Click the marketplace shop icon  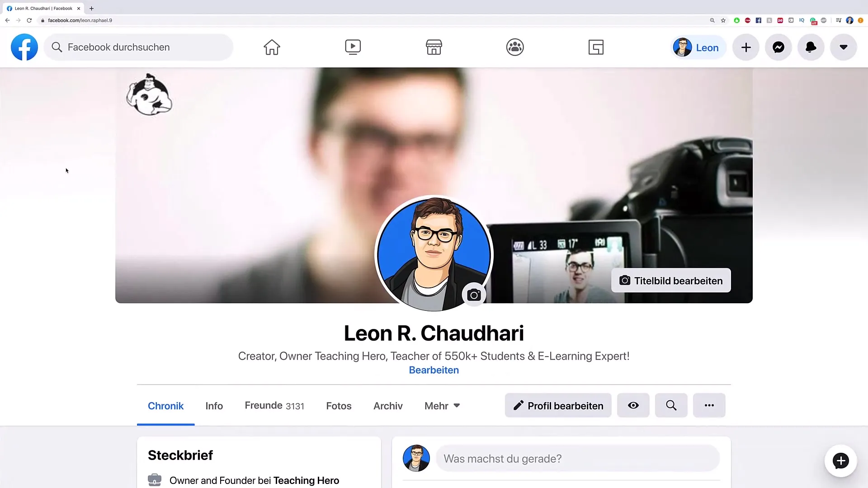coord(434,47)
